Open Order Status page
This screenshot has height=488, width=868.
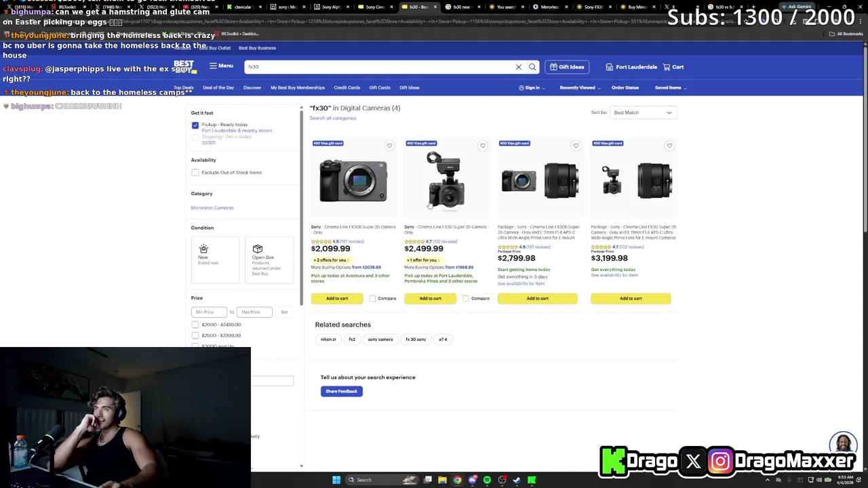pos(625,87)
